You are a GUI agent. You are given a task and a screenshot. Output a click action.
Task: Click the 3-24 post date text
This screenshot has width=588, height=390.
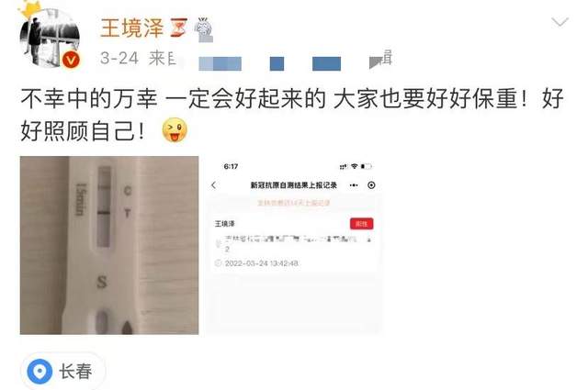click(119, 58)
